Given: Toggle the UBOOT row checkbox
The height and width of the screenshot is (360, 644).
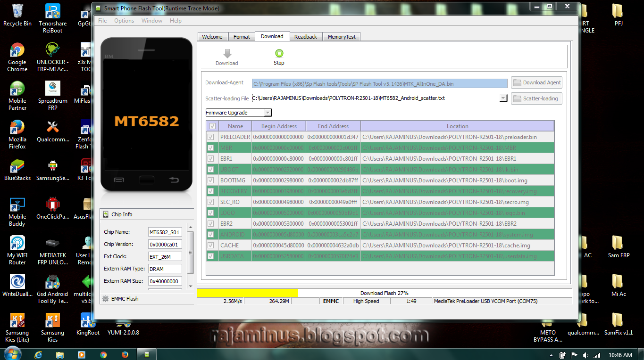Looking at the screenshot, I should click(211, 170).
